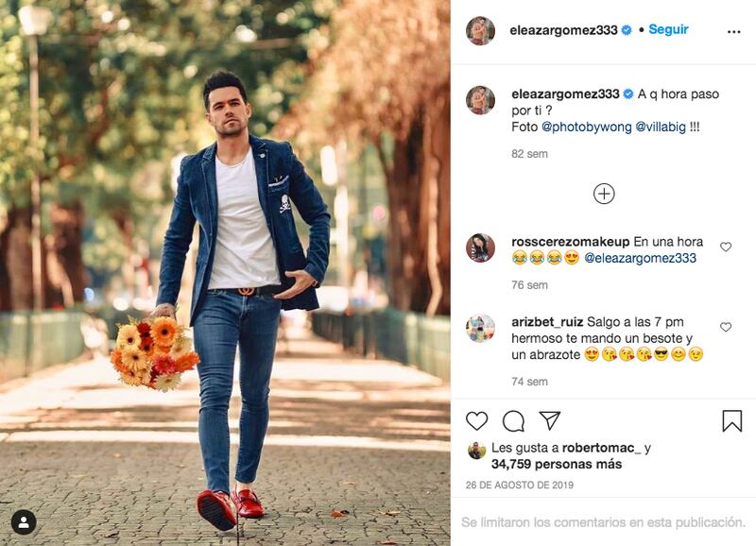Show tagged people icon on photo

click(x=24, y=521)
